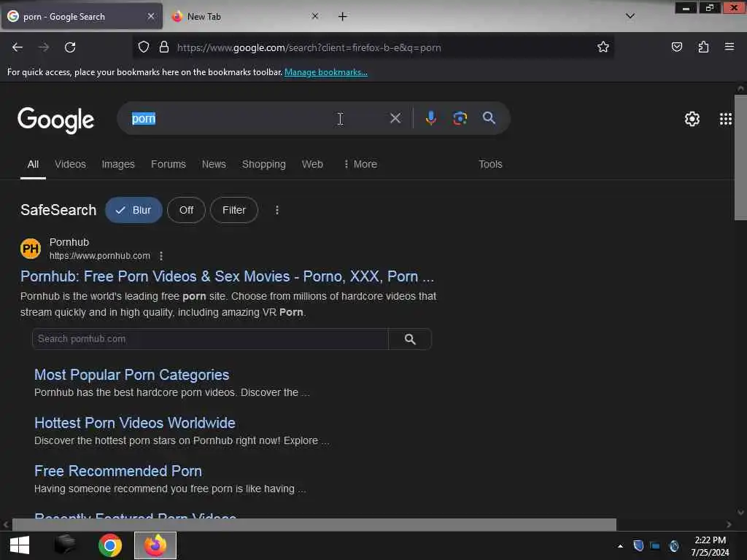Open the tracking protection shield icon
747x560 pixels.
tap(144, 47)
